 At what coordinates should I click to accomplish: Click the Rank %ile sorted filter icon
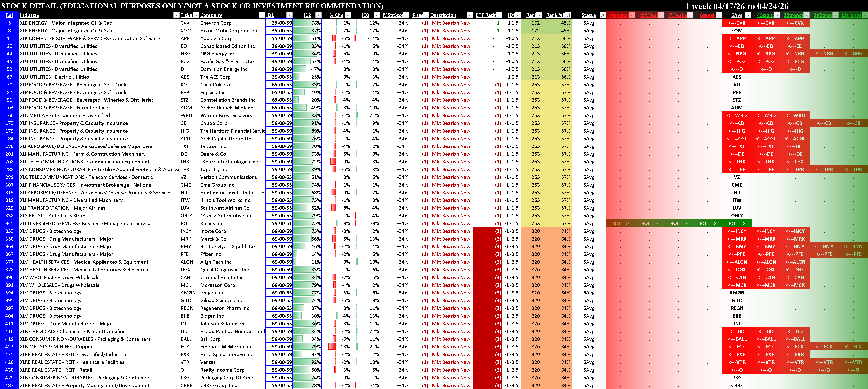tap(568, 15)
